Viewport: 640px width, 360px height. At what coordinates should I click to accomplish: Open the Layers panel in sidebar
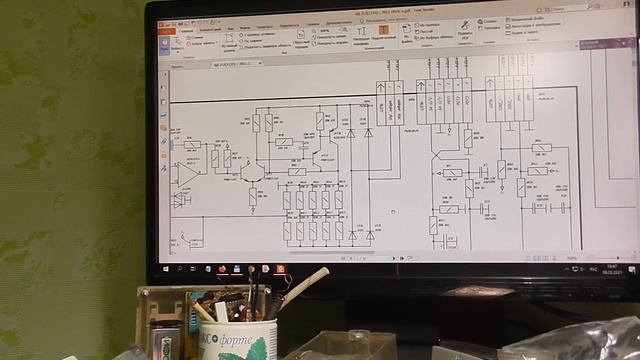pos(164,116)
